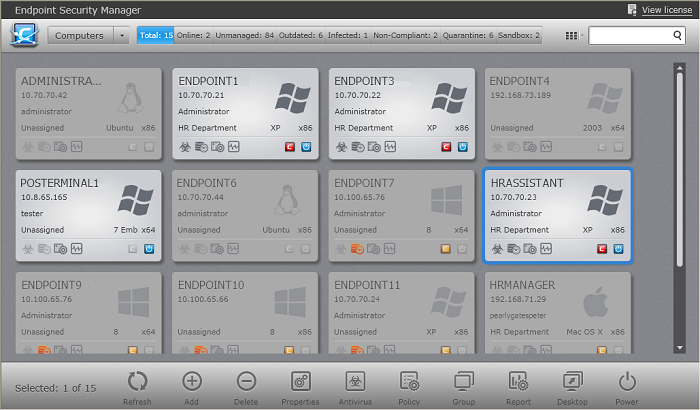This screenshot has width=700, height=410.
Task: Click the pearlygatespeter user text
Action: point(518,315)
